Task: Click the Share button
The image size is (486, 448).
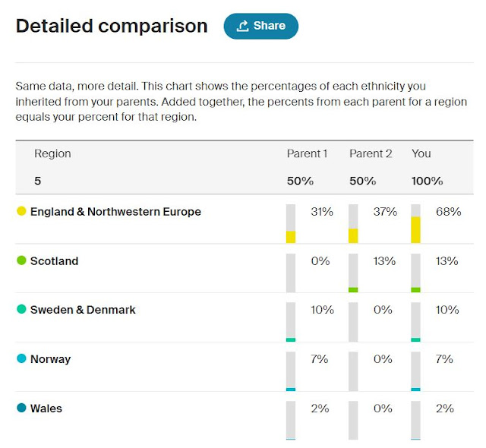Action: (x=260, y=26)
